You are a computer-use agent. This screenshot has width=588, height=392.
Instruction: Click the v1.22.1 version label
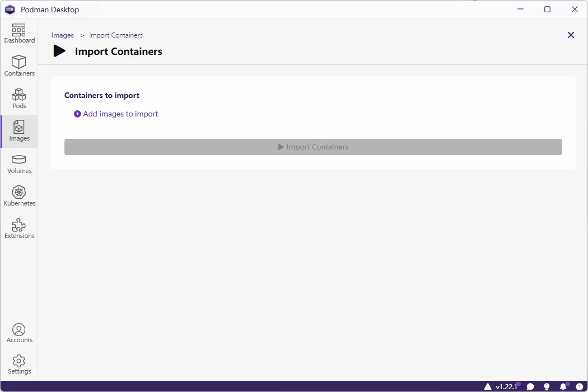pyautogui.click(x=506, y=386)
